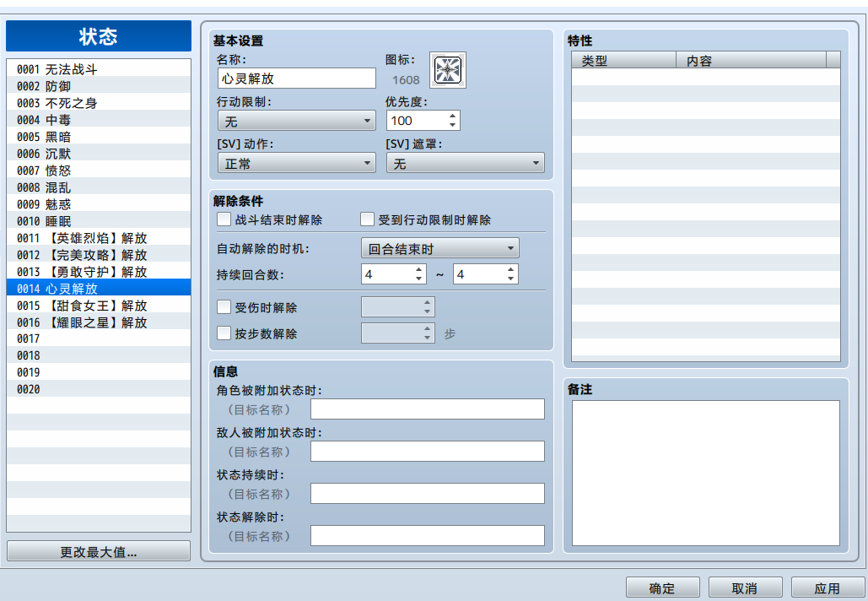Enable 战斗结束时解除 checkbox
The image size is (868, 601).
click(x=224, y=219)
